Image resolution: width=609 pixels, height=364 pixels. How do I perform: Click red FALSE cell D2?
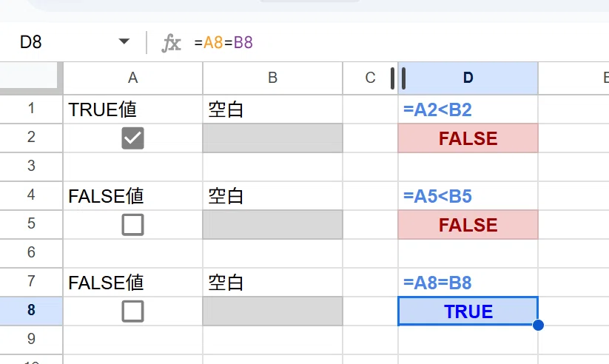click(x=468, y=138)
